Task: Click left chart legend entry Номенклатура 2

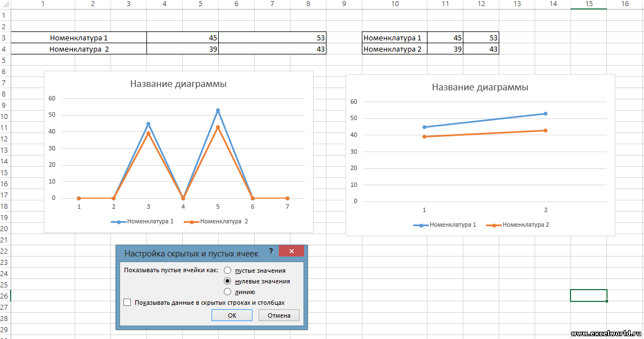Action: pos(216,222)
